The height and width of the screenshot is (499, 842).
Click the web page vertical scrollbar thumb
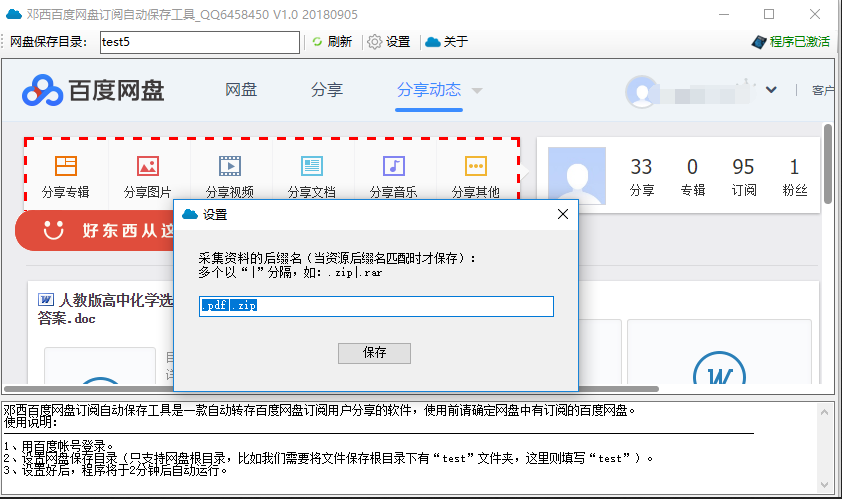coord(828,163)
